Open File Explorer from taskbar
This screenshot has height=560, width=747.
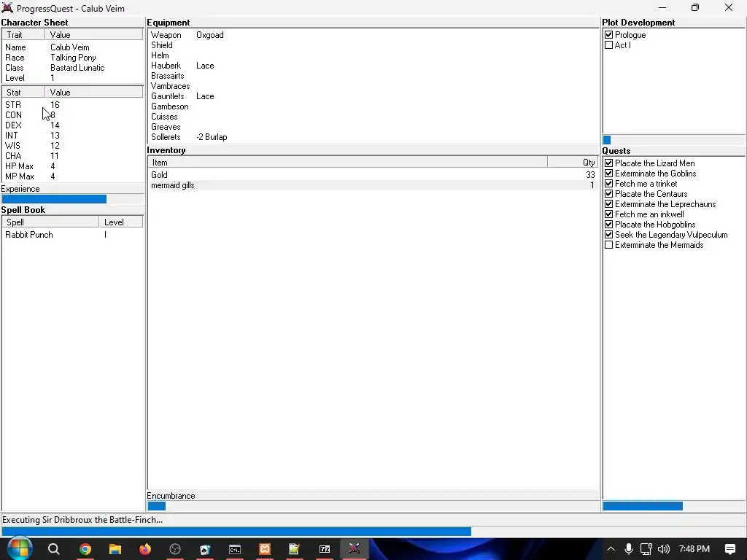click(115, 549)
